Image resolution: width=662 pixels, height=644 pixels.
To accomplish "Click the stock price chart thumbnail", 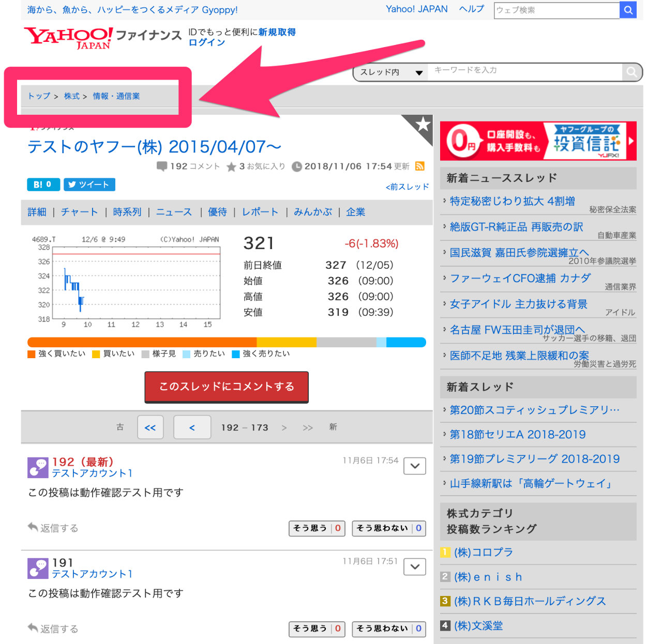I will [x=126, y=282].
